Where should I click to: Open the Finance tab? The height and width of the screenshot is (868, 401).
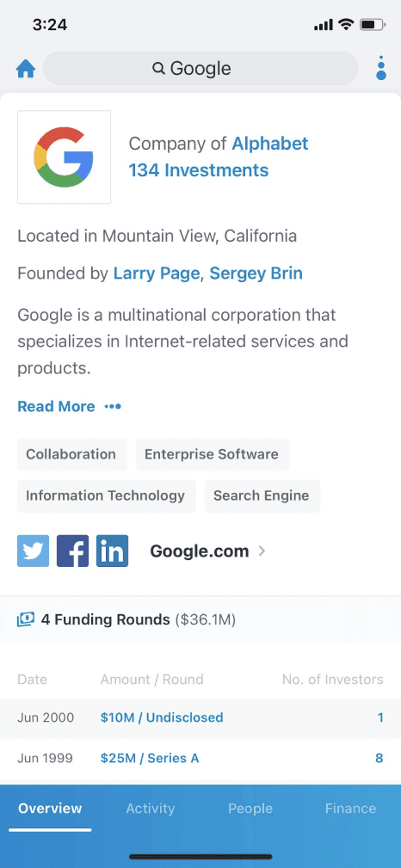(x=350, y=809)
